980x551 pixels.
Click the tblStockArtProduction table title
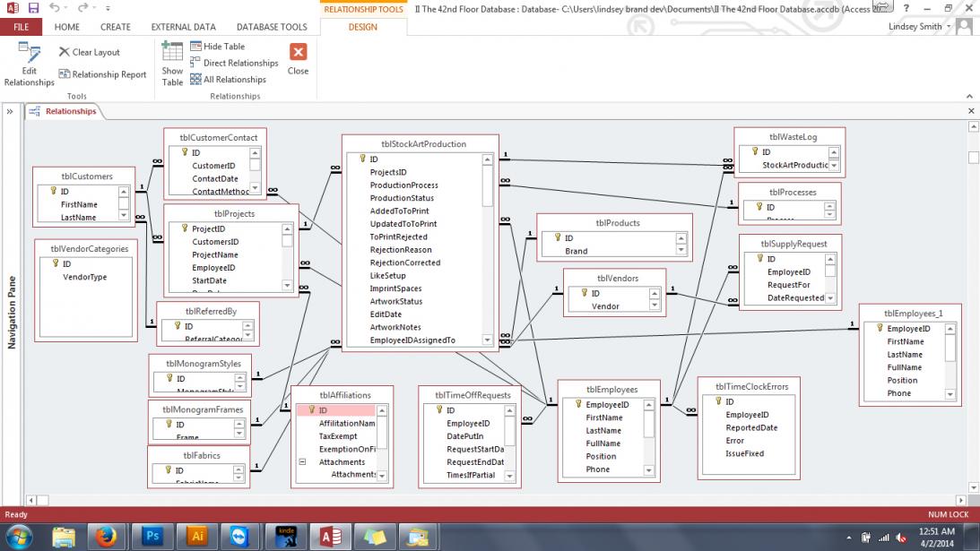423,143
